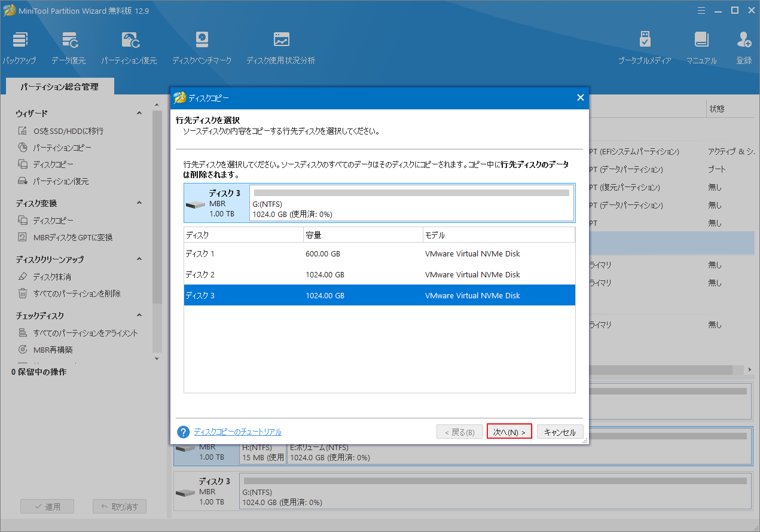Click the ディスク column header
The width and height of the screenshot is (760, 532).
pyautogui.click(x=244, y=235)
